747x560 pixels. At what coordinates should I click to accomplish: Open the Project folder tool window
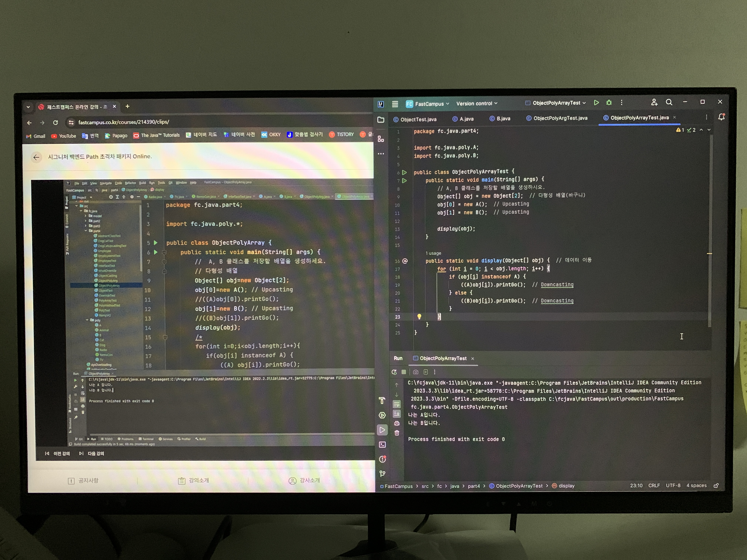pyautogui.click(x=381, y=120)
